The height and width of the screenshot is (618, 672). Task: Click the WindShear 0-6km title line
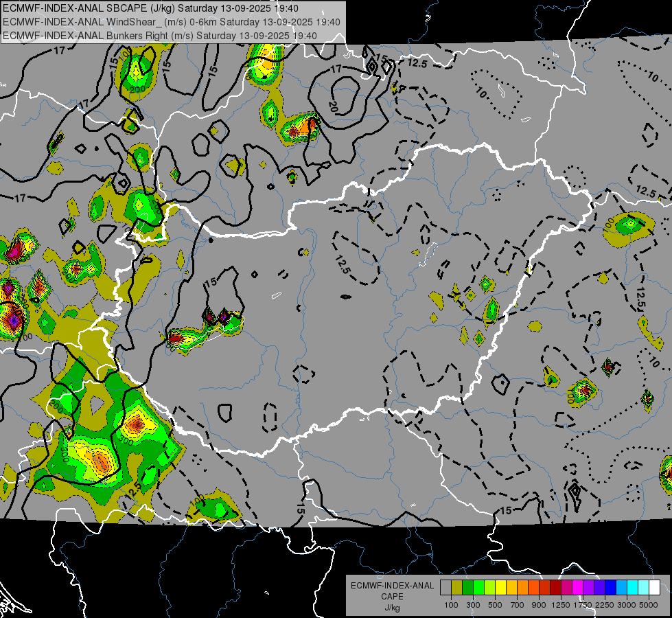[172, 22]
